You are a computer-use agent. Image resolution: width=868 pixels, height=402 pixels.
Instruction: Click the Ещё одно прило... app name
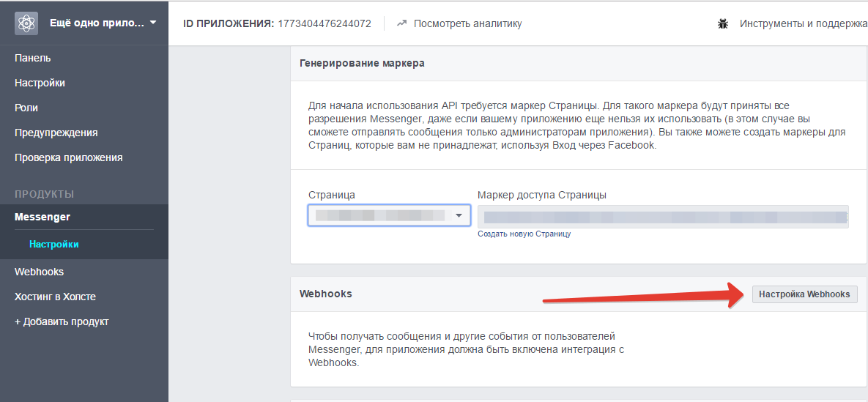(x=96, y=23)
